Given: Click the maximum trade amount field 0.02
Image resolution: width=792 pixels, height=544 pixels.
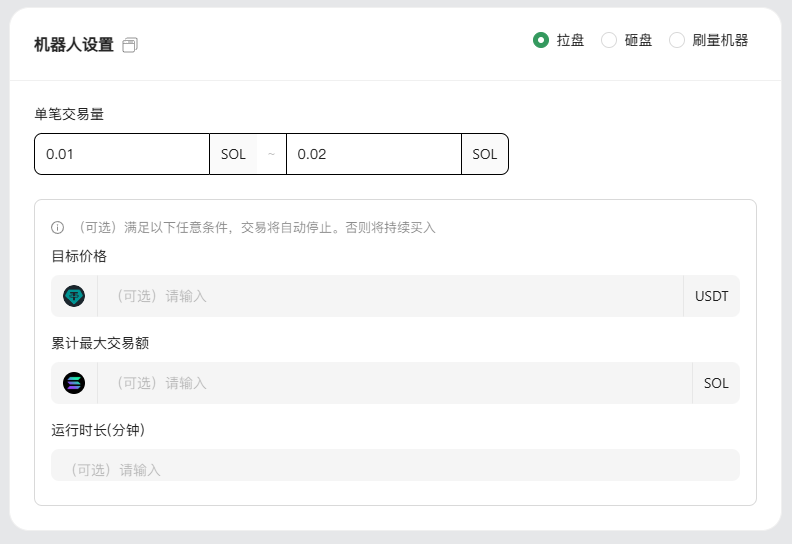Looking at the screenshot, I should pos(374,154).
